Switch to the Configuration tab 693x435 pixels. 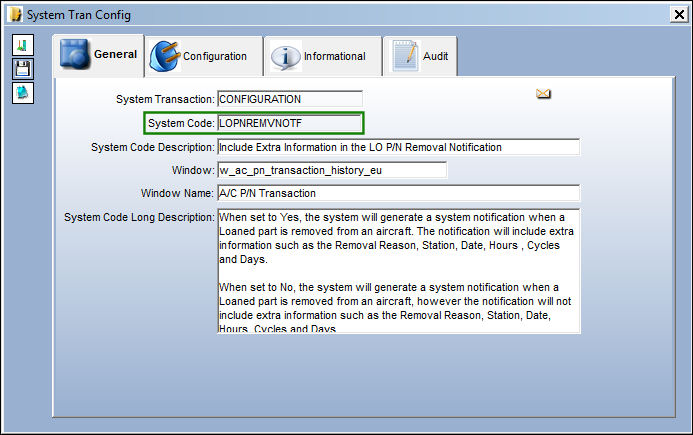click(x=215, y=56)
